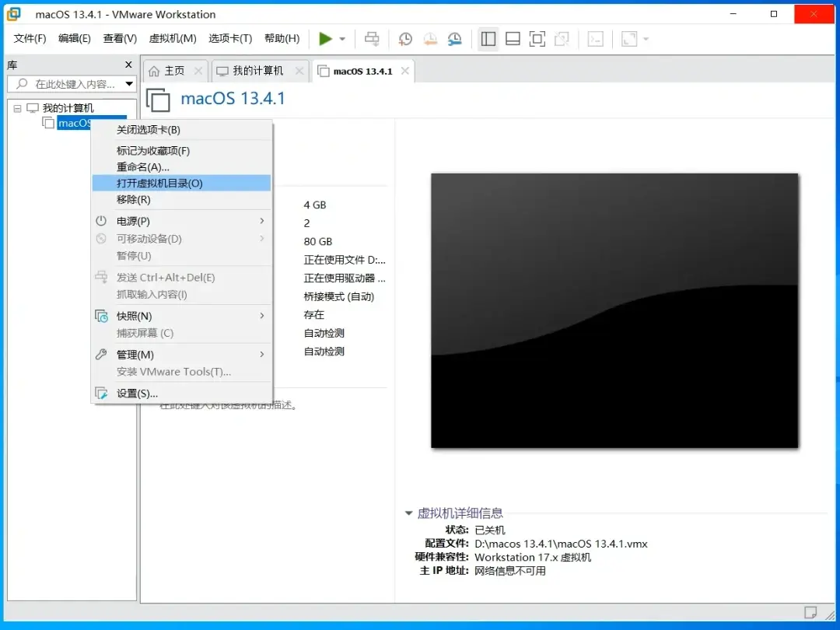
Task: Click library search input field
Action: point(68,84)
